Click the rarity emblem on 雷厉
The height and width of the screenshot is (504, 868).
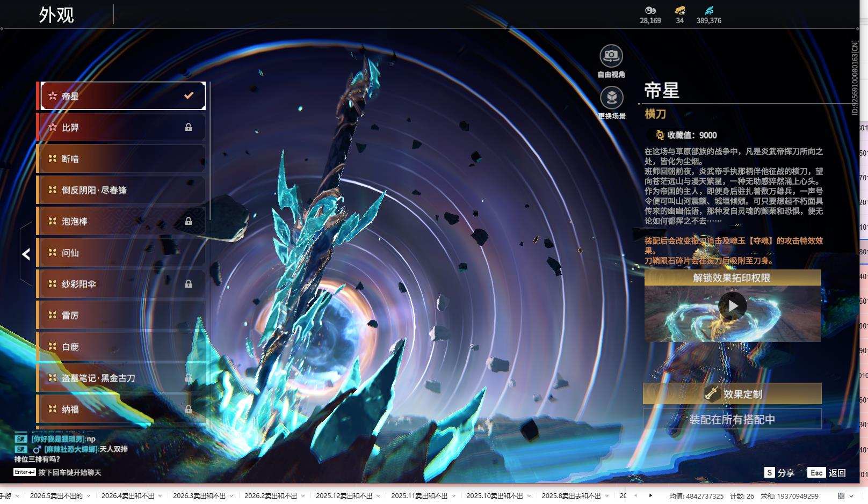tap(52, 315)
